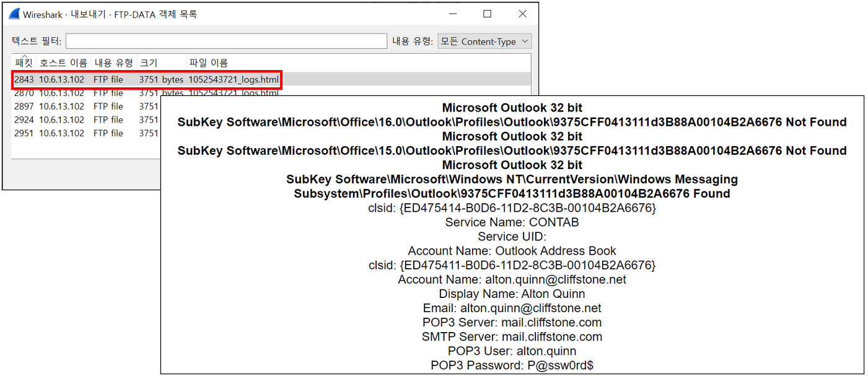Screen dimensions: 868x376
Task: Close the Wireshark export dialog
Action: tap(522, 14)
